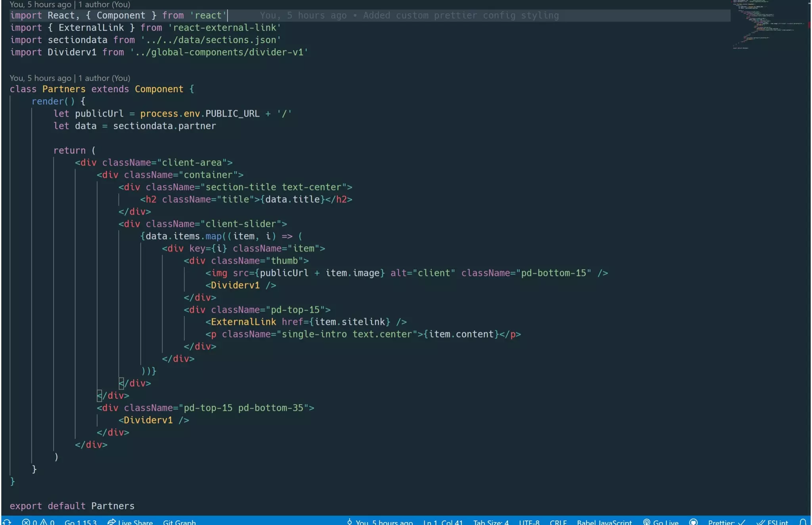The width and height of the screenshot is (812, 525).
Task: Click the ESLint checkmark status item
Action: click(772, 522)
